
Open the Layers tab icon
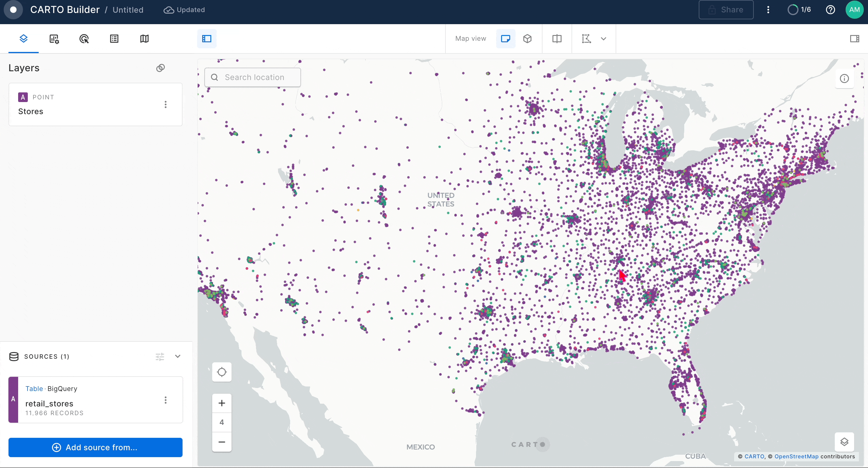(23, 38)
